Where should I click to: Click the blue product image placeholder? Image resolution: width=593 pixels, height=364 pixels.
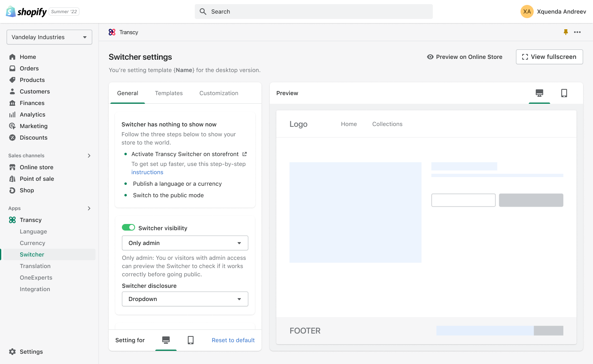tap(355, 212)
